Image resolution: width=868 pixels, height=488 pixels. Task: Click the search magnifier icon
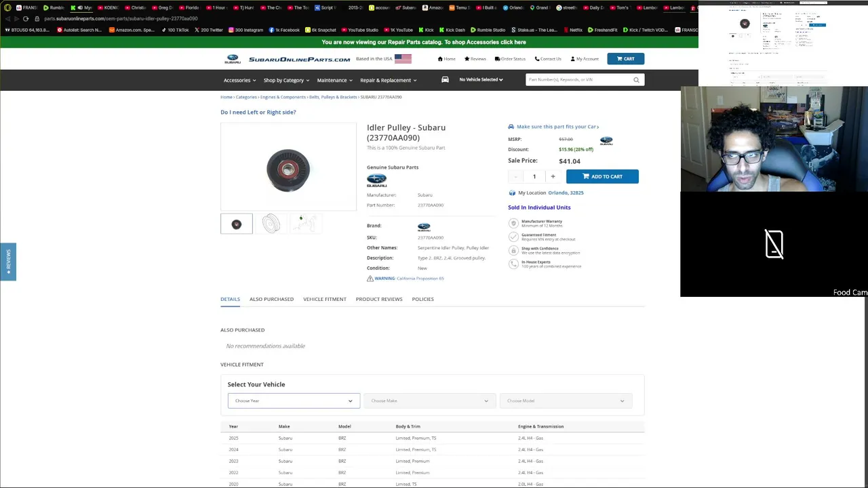coord(636,80)
